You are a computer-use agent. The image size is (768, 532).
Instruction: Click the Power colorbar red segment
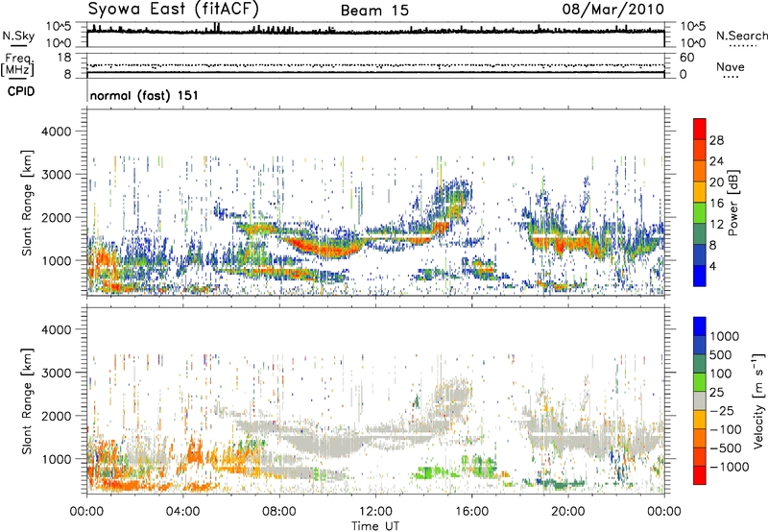tap(700, 129)
